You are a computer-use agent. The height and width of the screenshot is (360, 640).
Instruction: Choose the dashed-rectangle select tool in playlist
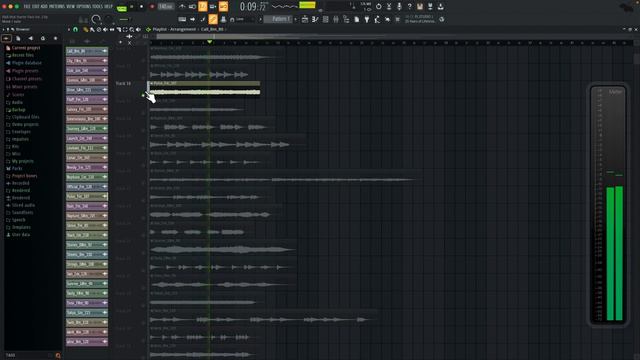[125, 29]
